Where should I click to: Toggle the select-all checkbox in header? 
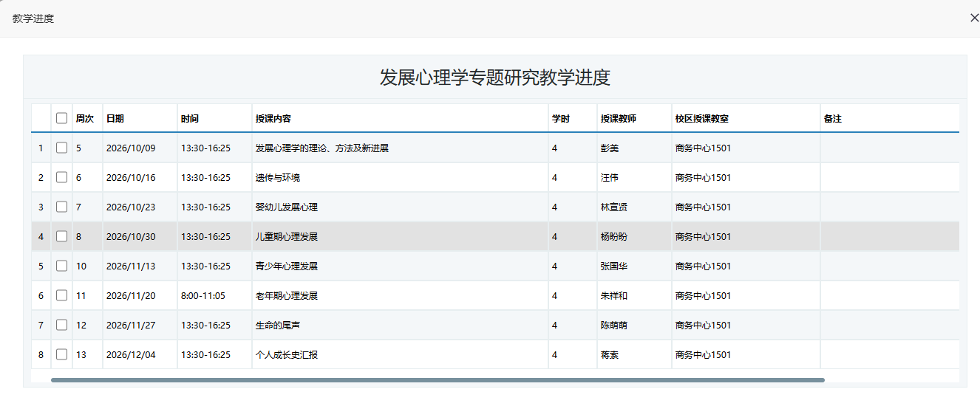coord(61,118)
